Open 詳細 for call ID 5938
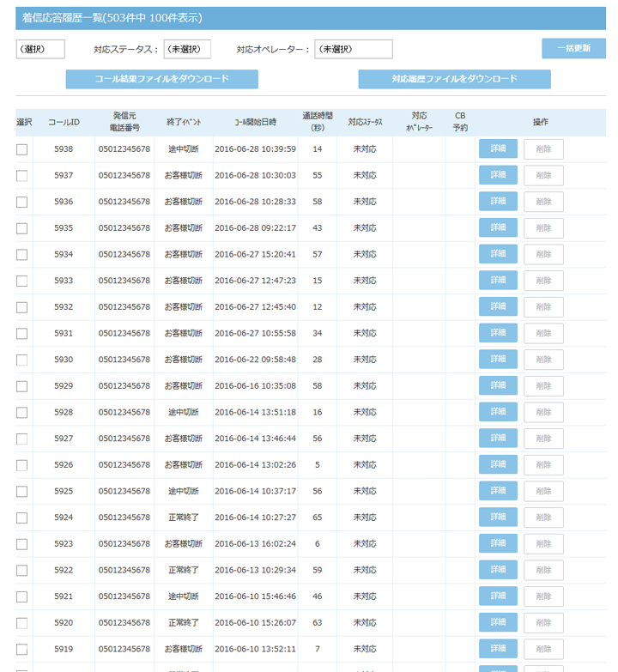 498,149
